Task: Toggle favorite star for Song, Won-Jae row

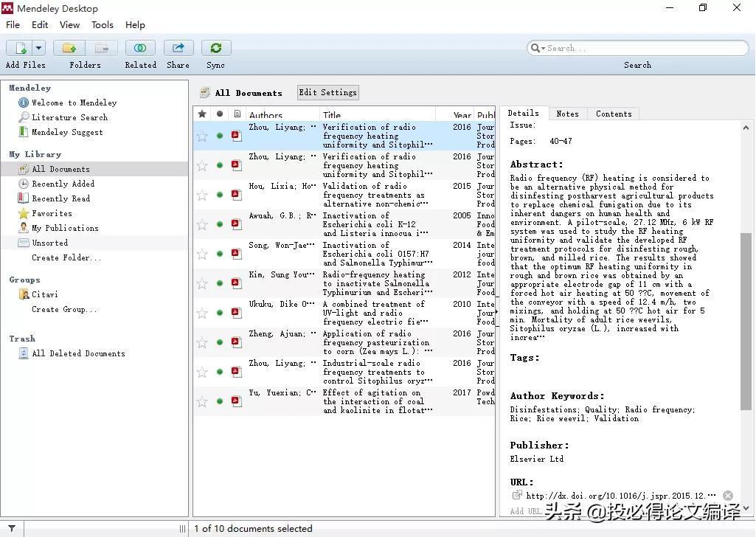Action: tap(202, 254)
